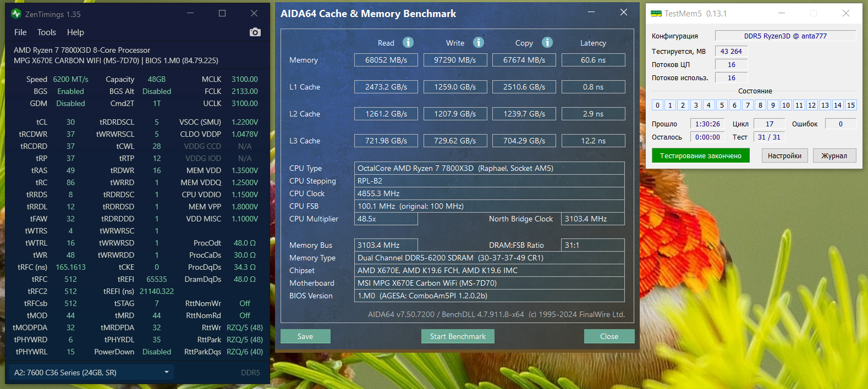Click BGS Enabled value
Viewport: 868px width, 389px height.
(x=70, y=91)
